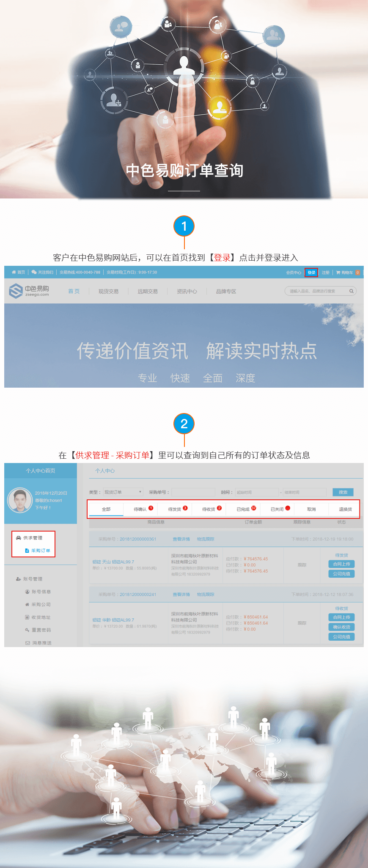Open the 类型 现货订单 dropdown
This screenshot has width=368, height=868.
(x=123, y=492)
